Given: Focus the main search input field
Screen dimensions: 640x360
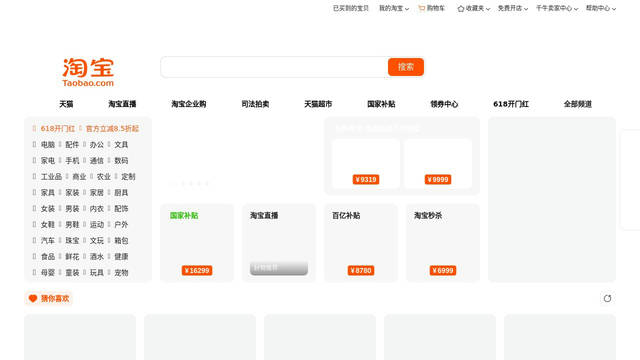Looking at the screenshot, I should pos(274,67).
